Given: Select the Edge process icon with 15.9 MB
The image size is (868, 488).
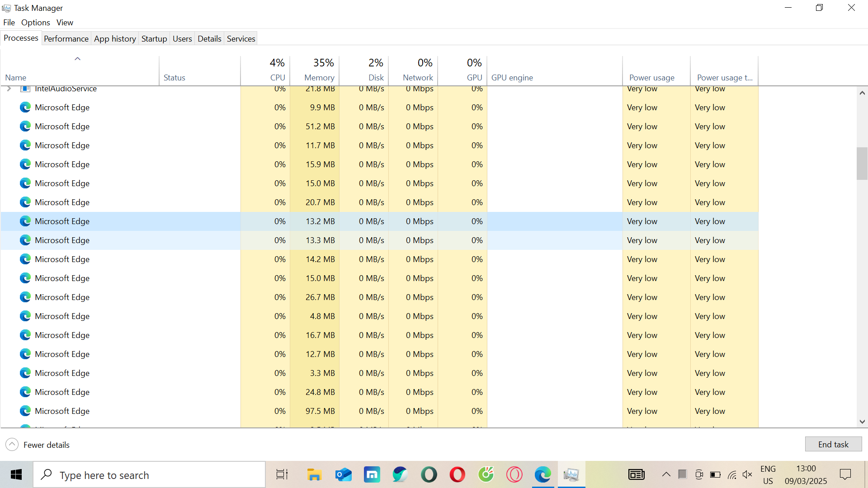Looking at the screenshot, I should pyautogui.click(x=25, y=164).
